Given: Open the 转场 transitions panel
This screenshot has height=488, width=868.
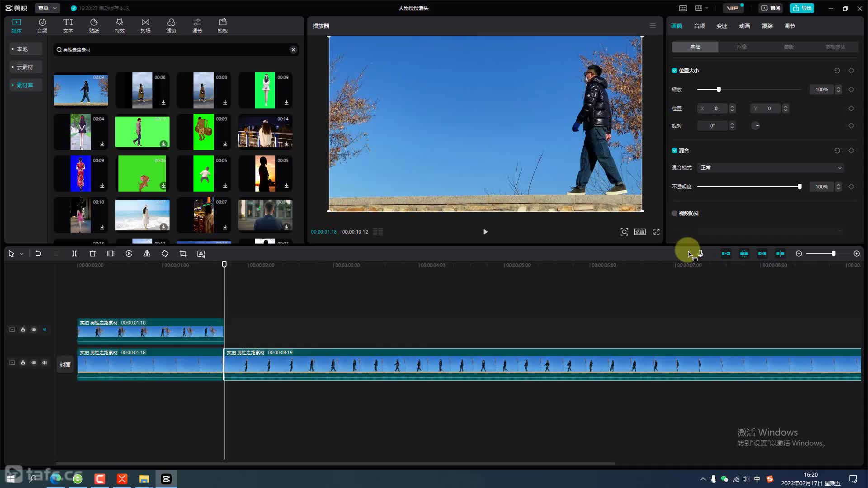Looking at the screenshot, I should (x=146, y=26).
